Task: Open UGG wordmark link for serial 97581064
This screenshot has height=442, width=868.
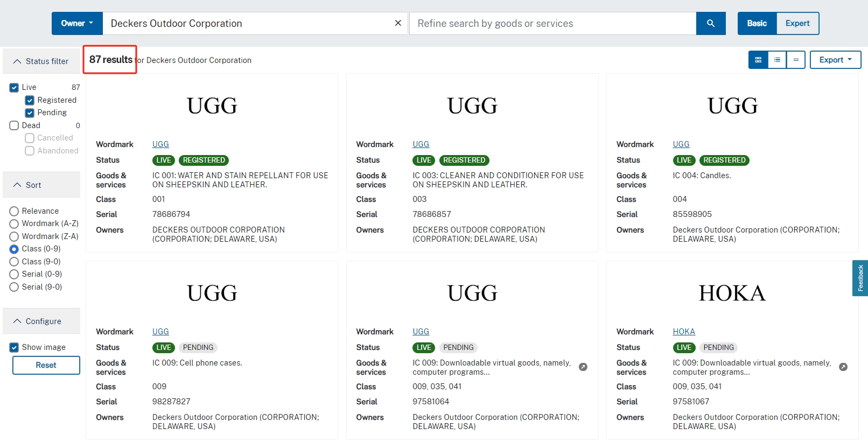Action: (x=421, y=332)
